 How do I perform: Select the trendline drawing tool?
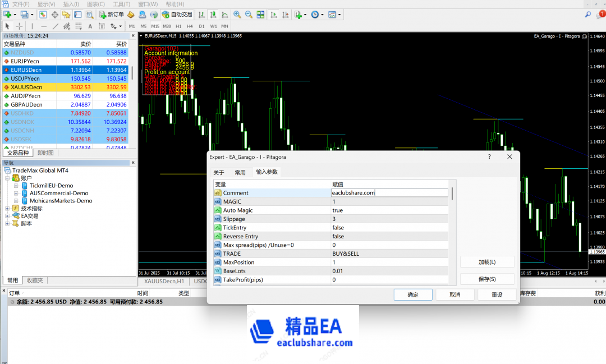point(55,26)
